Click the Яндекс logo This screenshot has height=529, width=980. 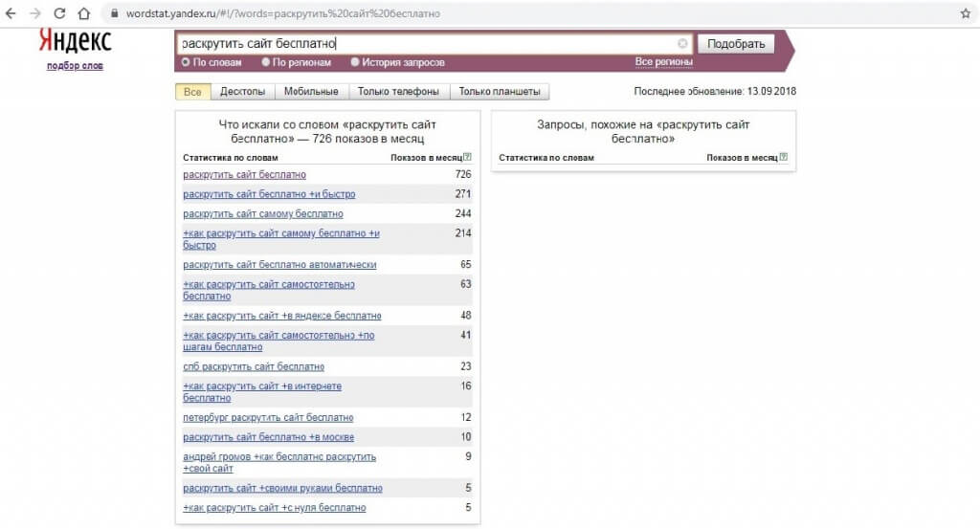(x=75, y=41)
